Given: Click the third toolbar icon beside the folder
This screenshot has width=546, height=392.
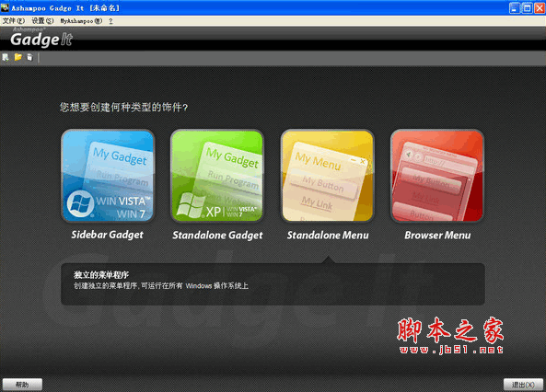Looking at the screenshot, I should [x=30, y=57].
